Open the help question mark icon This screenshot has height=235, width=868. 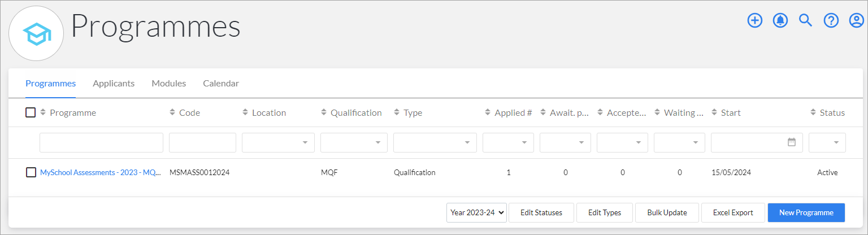point(831,20)
